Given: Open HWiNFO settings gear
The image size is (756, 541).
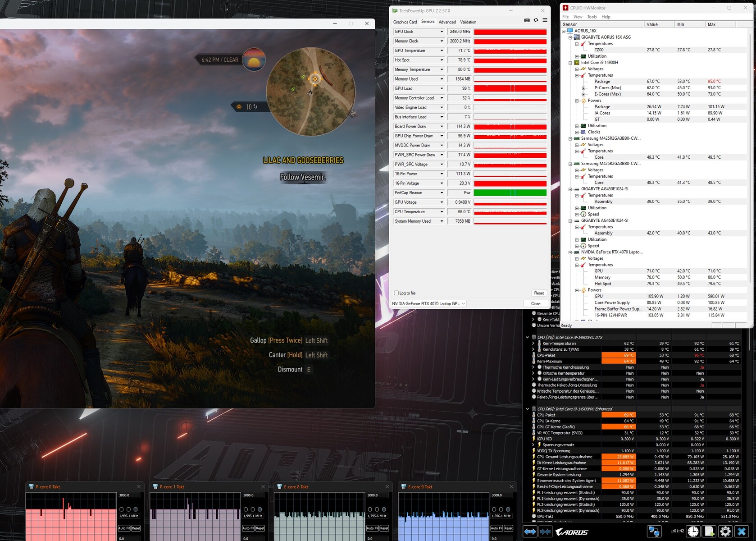Looking at the screenshot, I should coord(725,532).
